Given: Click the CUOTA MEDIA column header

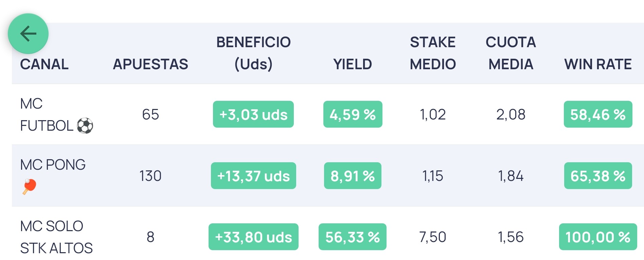Looking at the screenshot, I should coord(511,53).
